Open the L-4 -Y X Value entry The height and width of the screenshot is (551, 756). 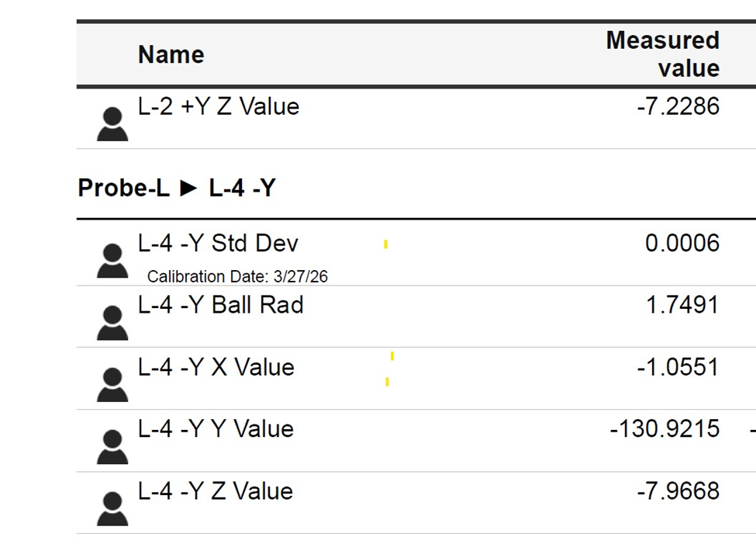click(216, 367)
